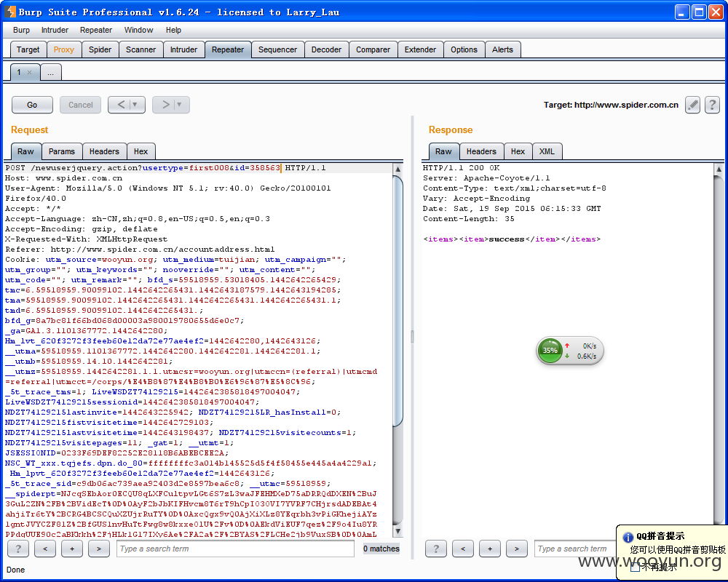Open the Repeater menu in the menu bar
The height and width of the screenshot is (582, 728).
pyautogui.click(x=96, y=30)
